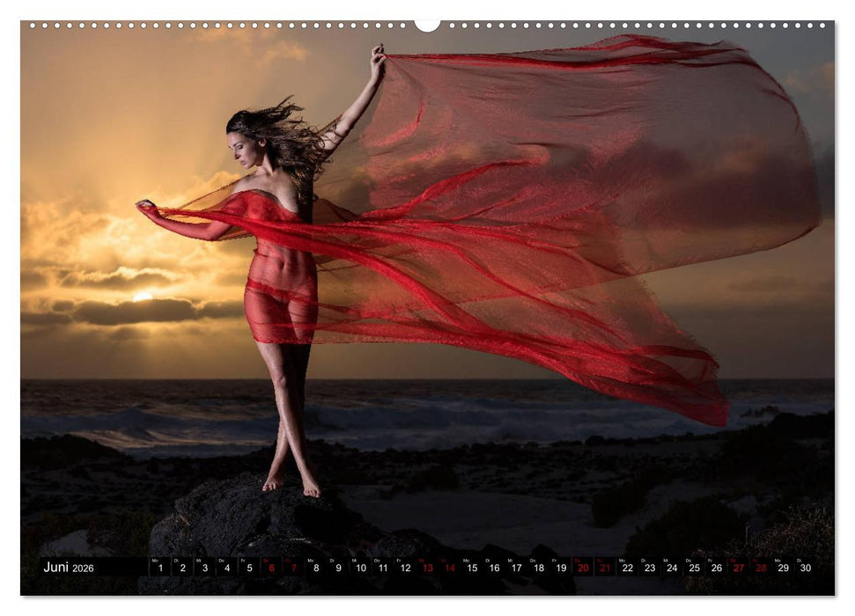Screen dimensions: 855x616
Task: Select the red date 27 near the right
Action: pyautogui.click(x=741, y=568)
